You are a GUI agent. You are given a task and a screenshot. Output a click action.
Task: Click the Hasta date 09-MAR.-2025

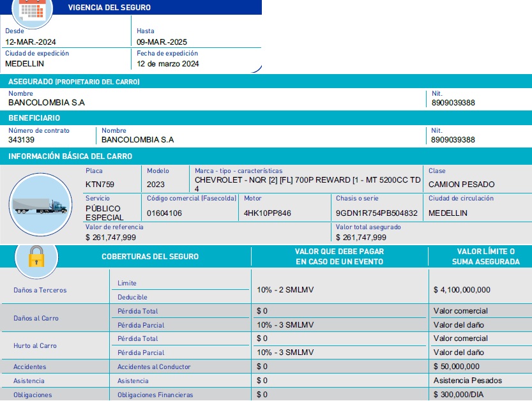(162, 42)
